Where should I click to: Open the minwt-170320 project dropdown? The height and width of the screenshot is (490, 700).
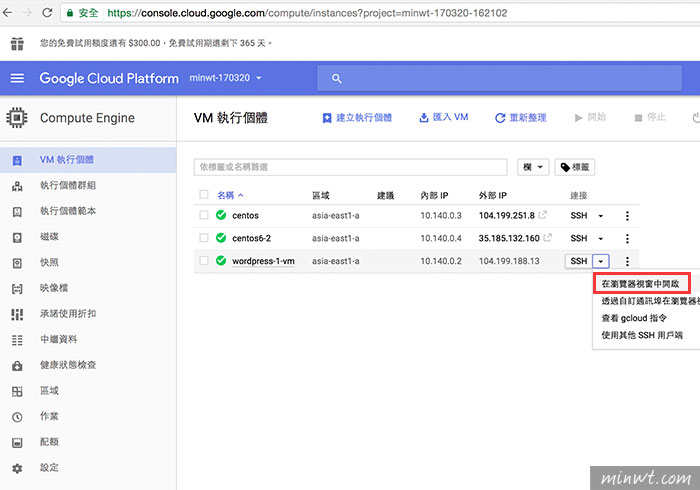225,78
